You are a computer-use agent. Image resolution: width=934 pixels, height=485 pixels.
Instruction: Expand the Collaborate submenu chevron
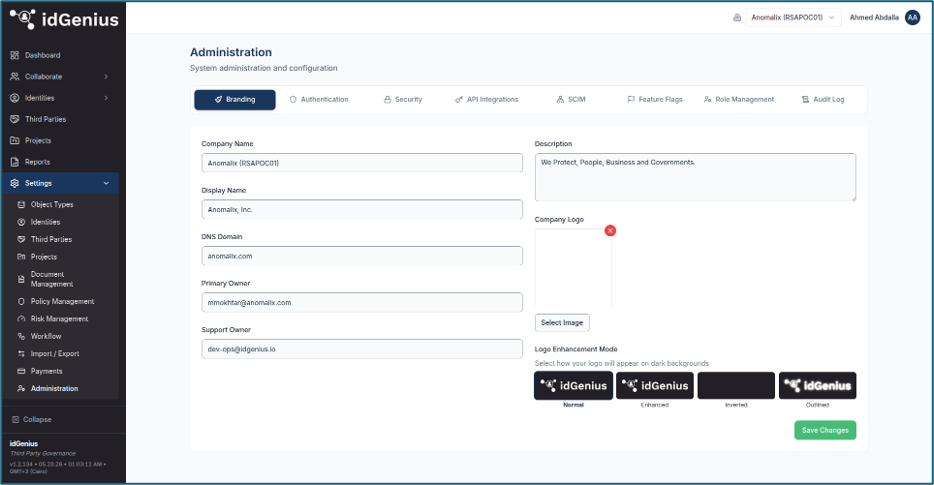pos(106,77)
